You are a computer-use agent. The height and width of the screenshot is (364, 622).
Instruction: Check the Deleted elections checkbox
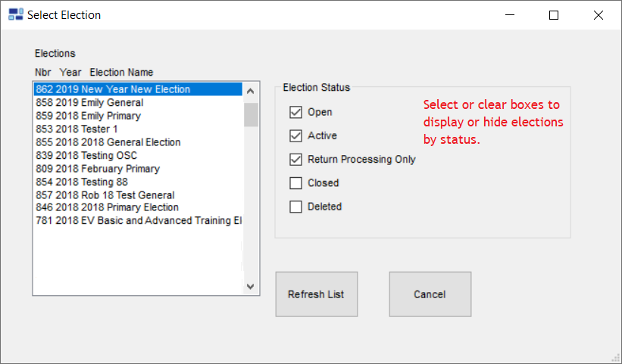click(295, 207)
